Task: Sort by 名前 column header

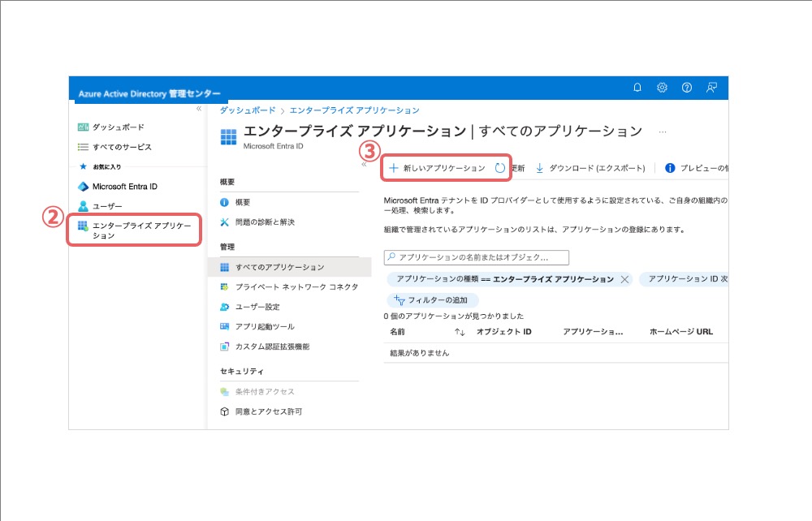Action: (x=397, y=332)
